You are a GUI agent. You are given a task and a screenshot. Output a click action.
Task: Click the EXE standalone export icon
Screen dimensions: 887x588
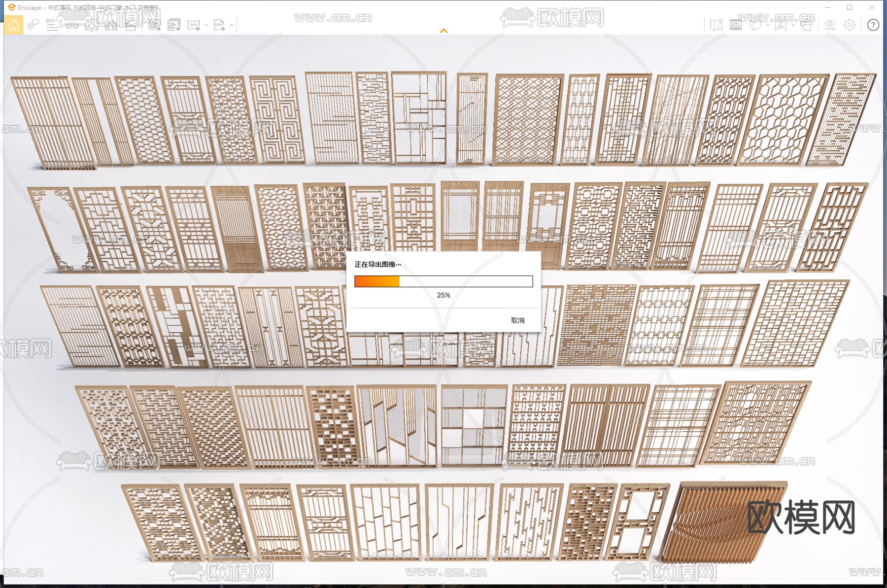point(219,25)
